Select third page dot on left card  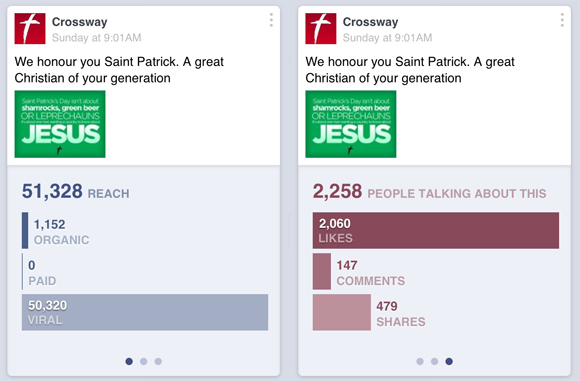click(158, 361)
